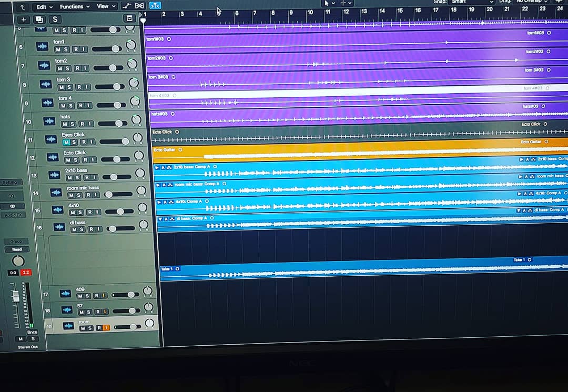Click the 57 track waveform icon
The width and height of the screenshot is (568, 392).
(67, 310)
